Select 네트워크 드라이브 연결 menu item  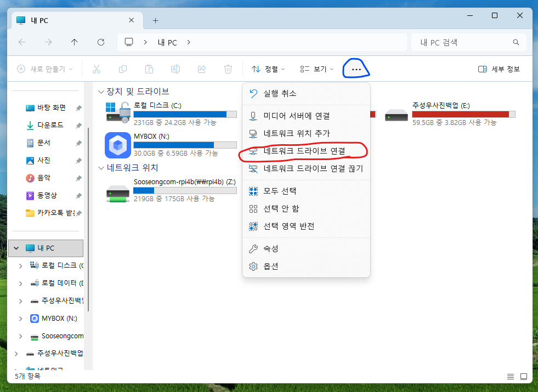(x=304, y=151)
